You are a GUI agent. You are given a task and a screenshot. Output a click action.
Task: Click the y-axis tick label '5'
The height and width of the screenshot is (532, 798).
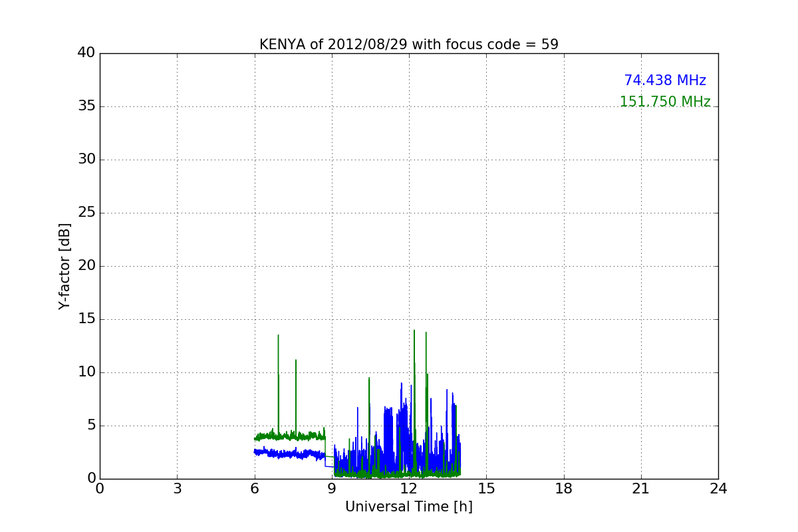[91, 426]
